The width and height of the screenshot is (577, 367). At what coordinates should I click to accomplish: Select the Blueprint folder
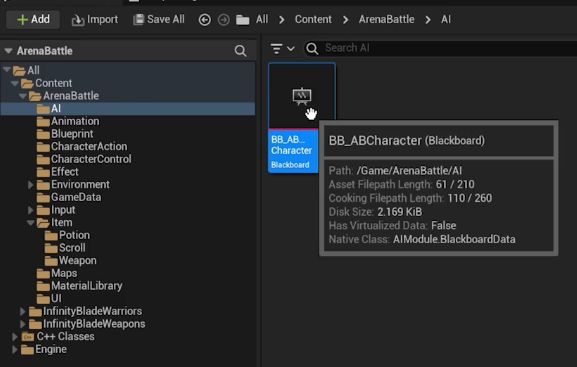[x=65, y=134]
